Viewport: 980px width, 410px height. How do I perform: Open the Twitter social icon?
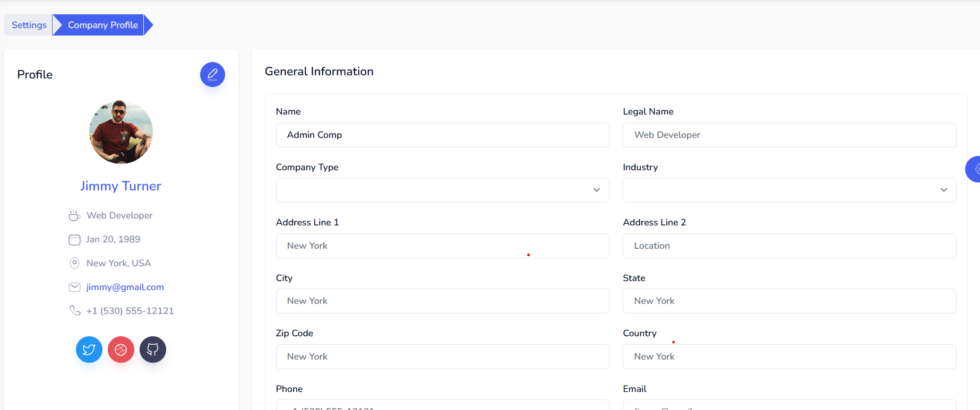point(89,350)
